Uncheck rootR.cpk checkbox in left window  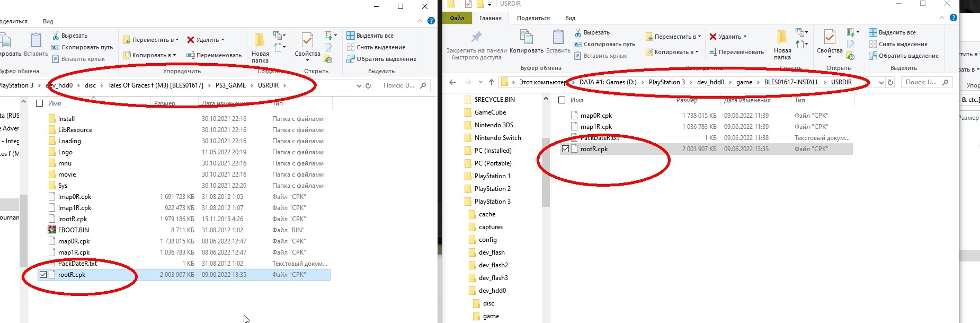click(x=43, y=275)
